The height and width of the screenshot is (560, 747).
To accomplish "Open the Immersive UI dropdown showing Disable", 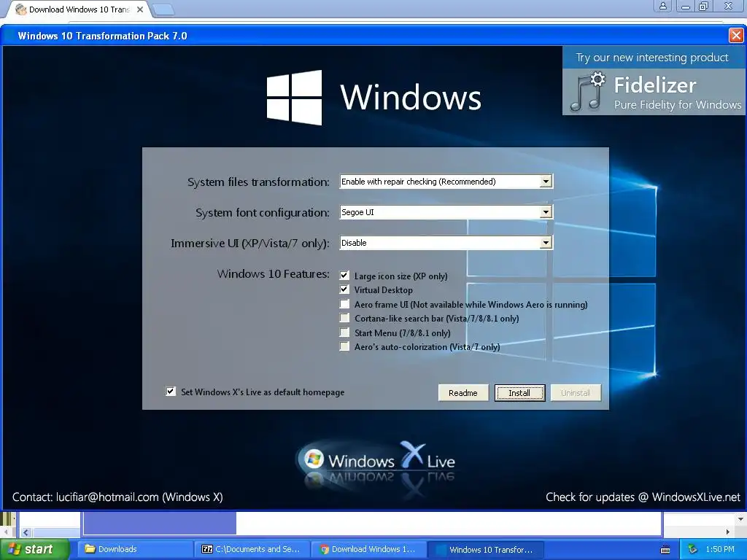I will pos(446,242).
